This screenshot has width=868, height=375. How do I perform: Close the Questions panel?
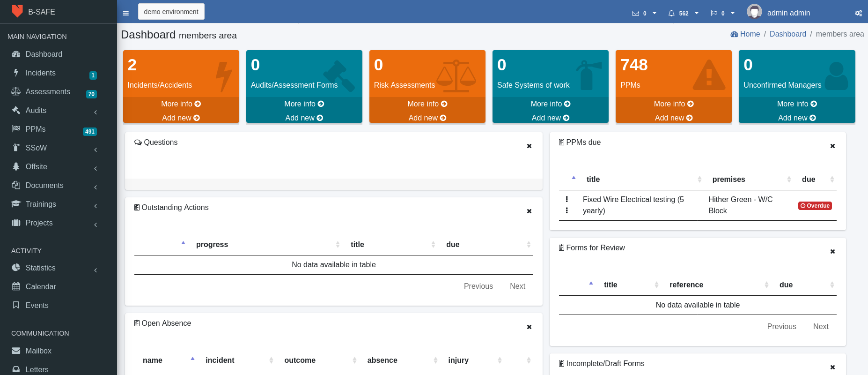[x=529, y=146]
